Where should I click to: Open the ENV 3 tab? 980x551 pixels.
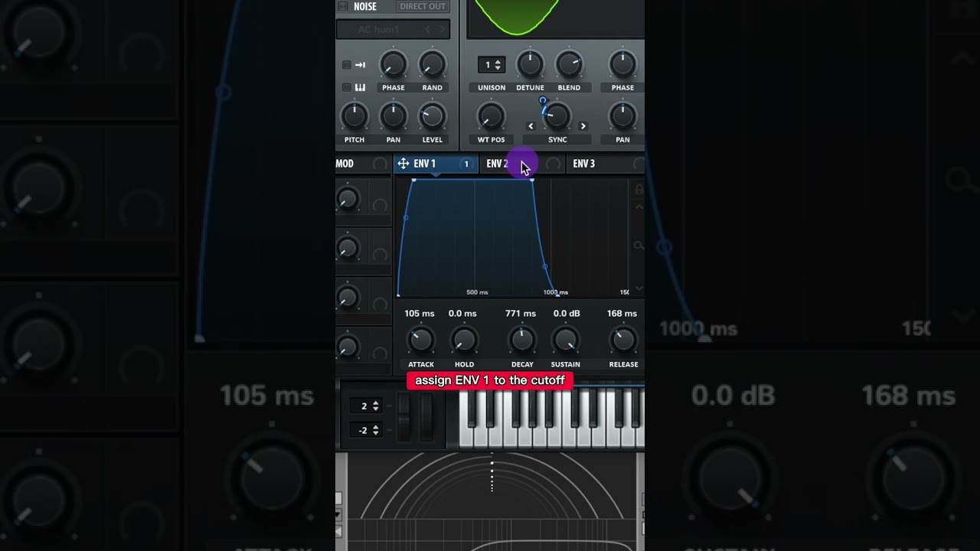[605, 164]
